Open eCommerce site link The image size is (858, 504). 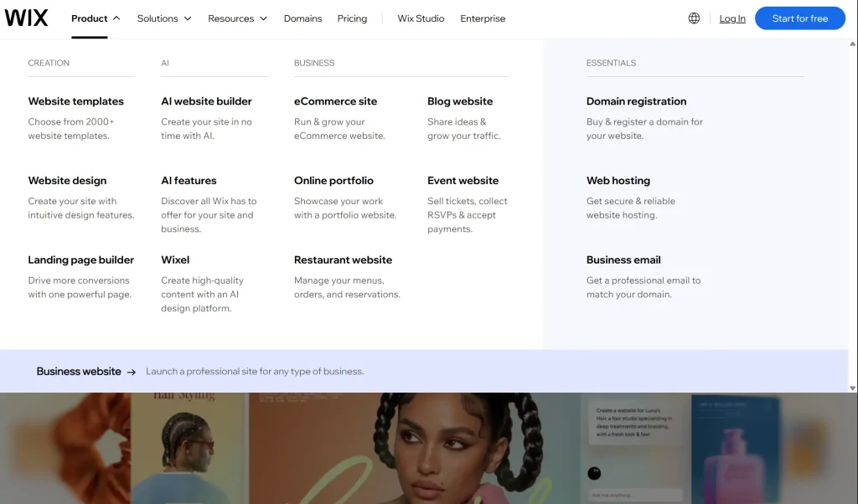tap(335, 101)
